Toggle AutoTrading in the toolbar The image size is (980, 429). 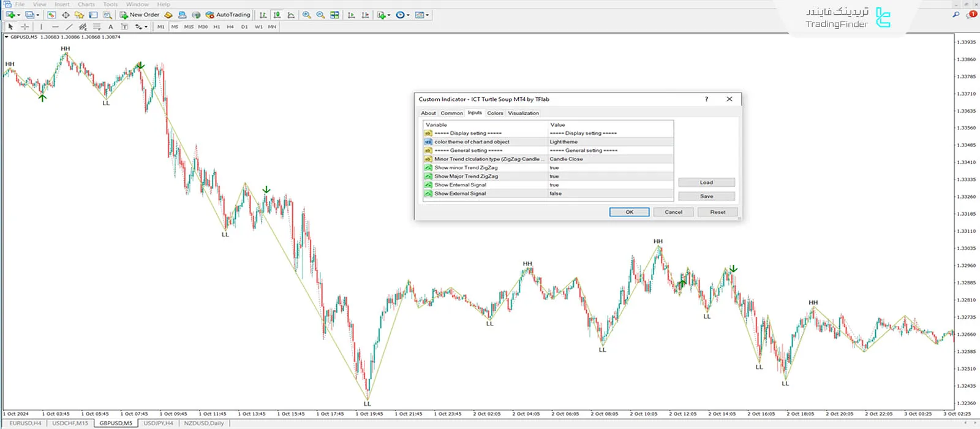tap(228, 15)
